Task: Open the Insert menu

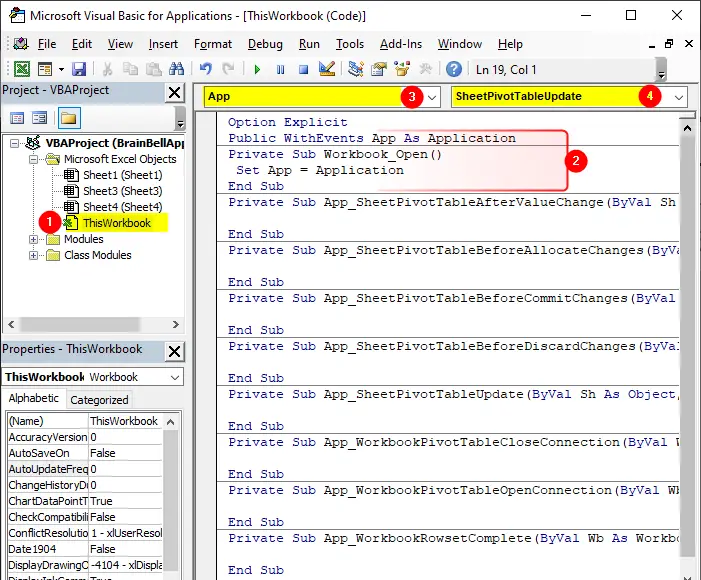Action: (163, 44)
